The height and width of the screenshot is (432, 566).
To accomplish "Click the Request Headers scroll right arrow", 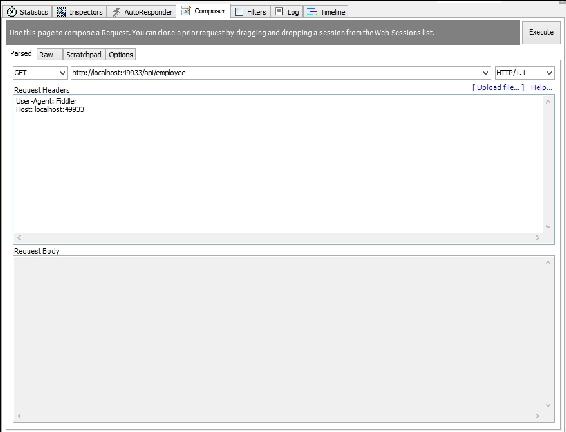I will [537, 237].
